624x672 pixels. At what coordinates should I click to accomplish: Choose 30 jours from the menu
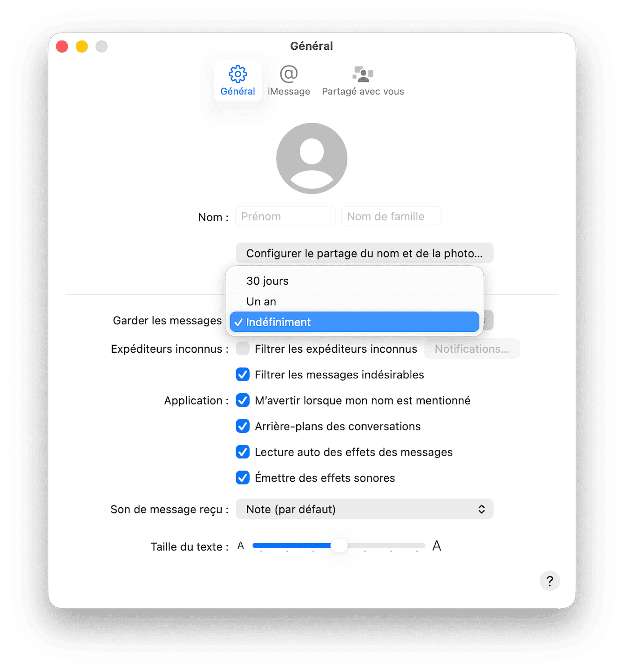pos(354,281)
